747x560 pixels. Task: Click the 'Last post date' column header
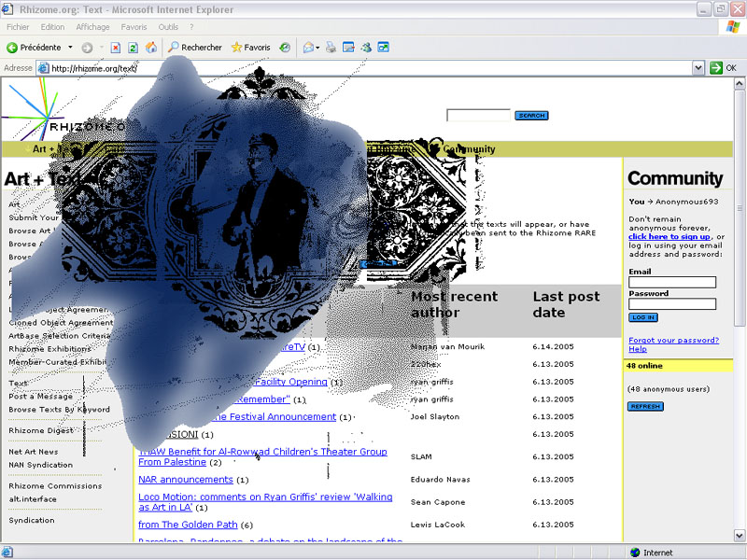point(567,304)
